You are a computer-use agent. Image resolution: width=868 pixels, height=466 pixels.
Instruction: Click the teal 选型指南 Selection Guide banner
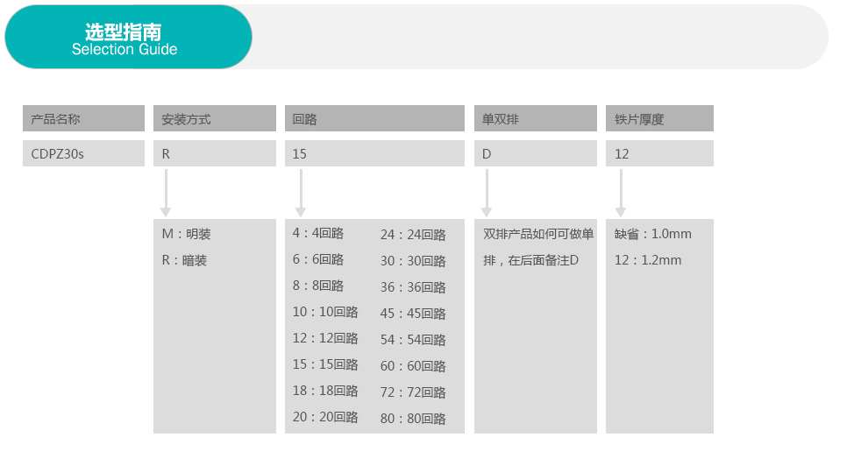click(x=128, y=38)
